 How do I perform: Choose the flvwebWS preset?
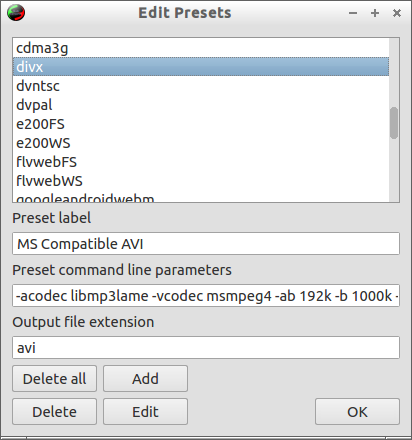click(201, 181)
